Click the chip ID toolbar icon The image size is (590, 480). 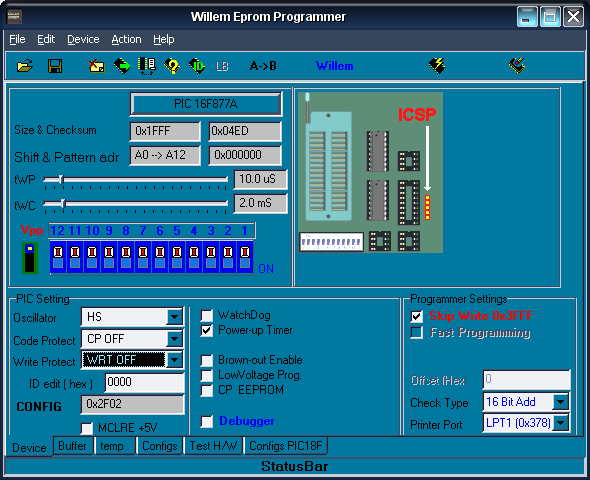197,66
